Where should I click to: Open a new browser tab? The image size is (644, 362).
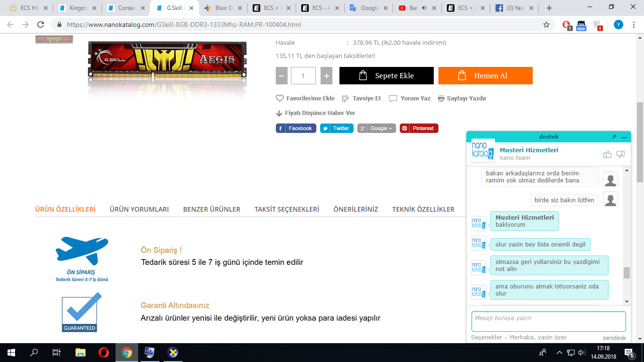(549, 8)
